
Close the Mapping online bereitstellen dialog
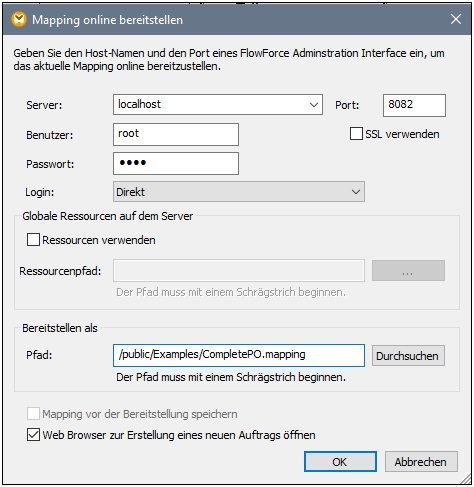[x=456, y=19]
